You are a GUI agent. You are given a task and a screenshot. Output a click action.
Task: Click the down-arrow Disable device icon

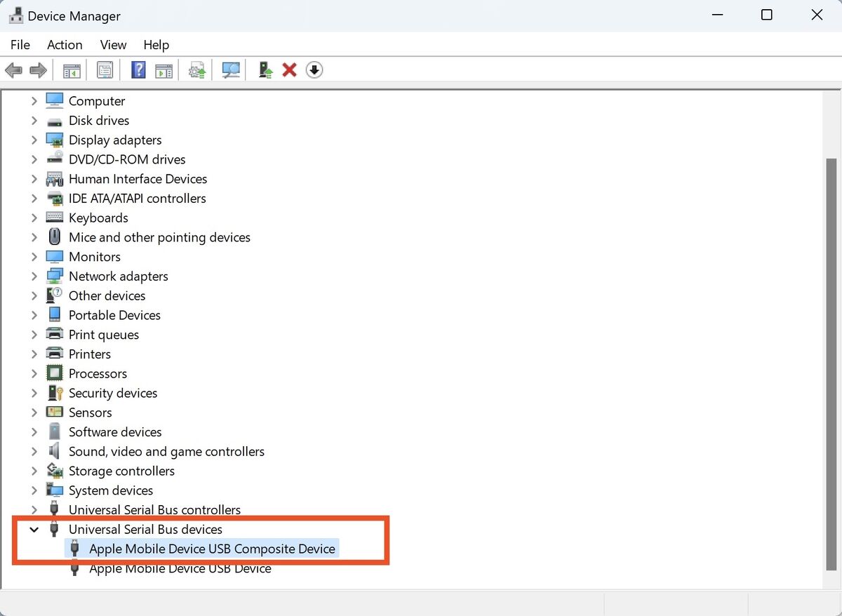(314, 70)
